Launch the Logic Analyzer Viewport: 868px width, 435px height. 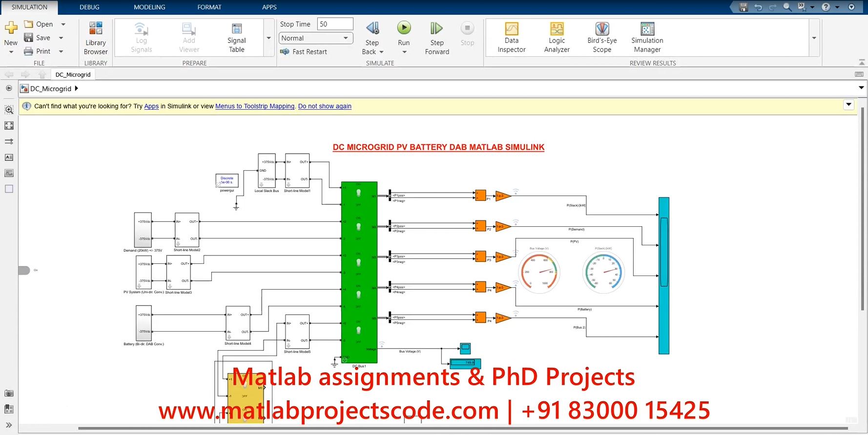click(557, 37)
